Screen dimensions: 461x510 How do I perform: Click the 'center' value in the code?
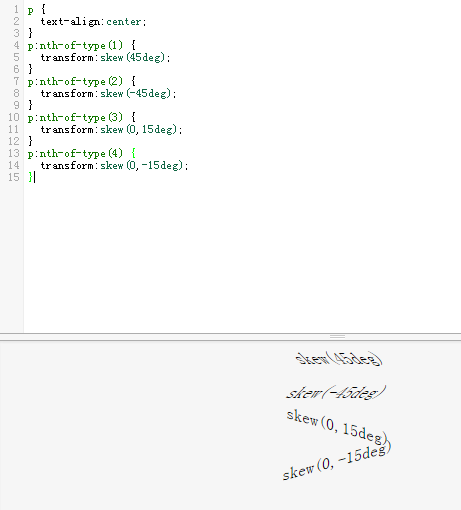click(x=123, y=22)
